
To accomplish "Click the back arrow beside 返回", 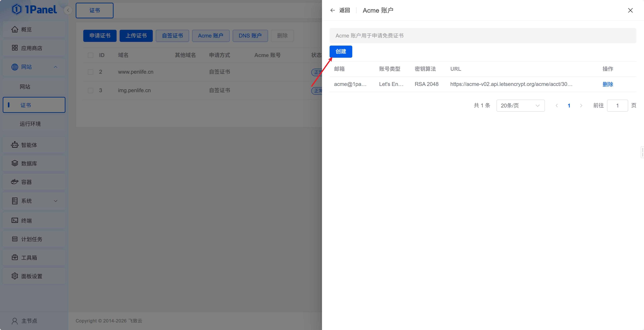I will pos(332,10).
